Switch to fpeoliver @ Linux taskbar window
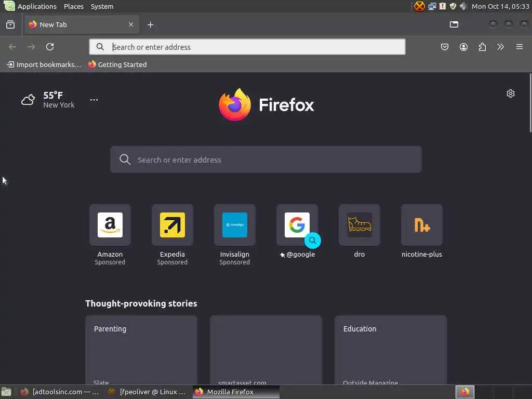The height and width of the screenshot is (399, 532). click(147, 392)
